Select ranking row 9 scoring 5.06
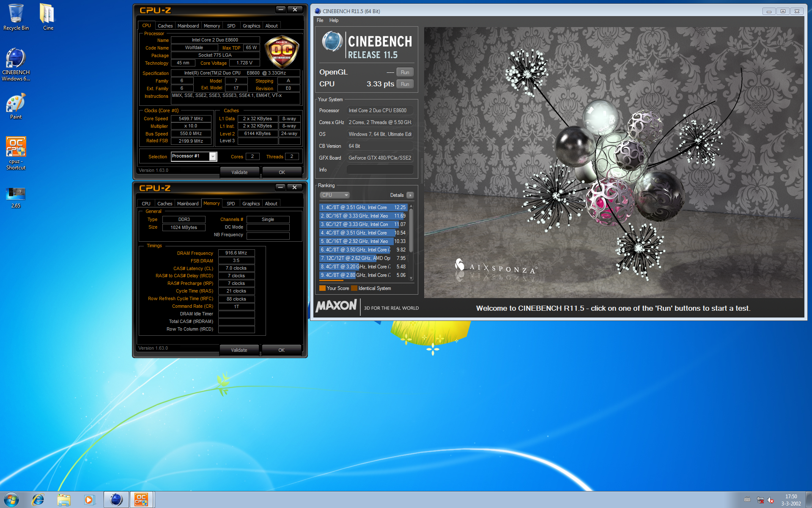812x508 pixels. point(363,275)
